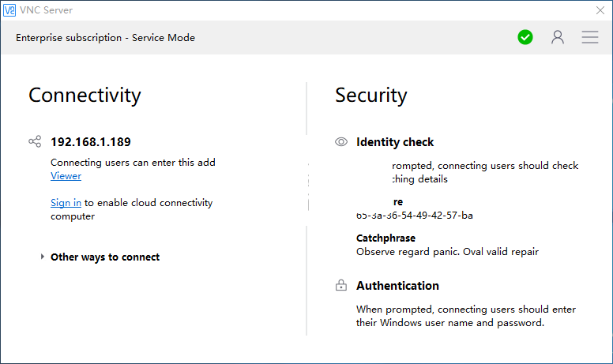Click the share icon beside the IP address
This screenshot has width=613, height=364.
point(35,141)
